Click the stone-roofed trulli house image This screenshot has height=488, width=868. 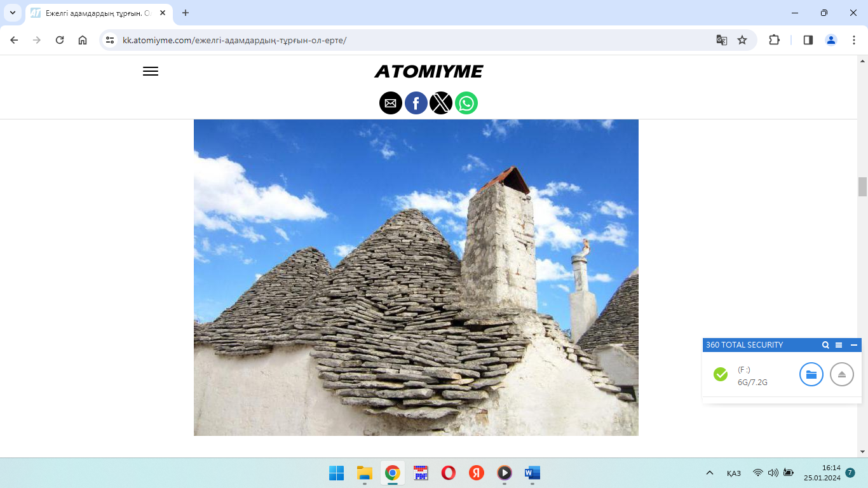tap(416, 278)
